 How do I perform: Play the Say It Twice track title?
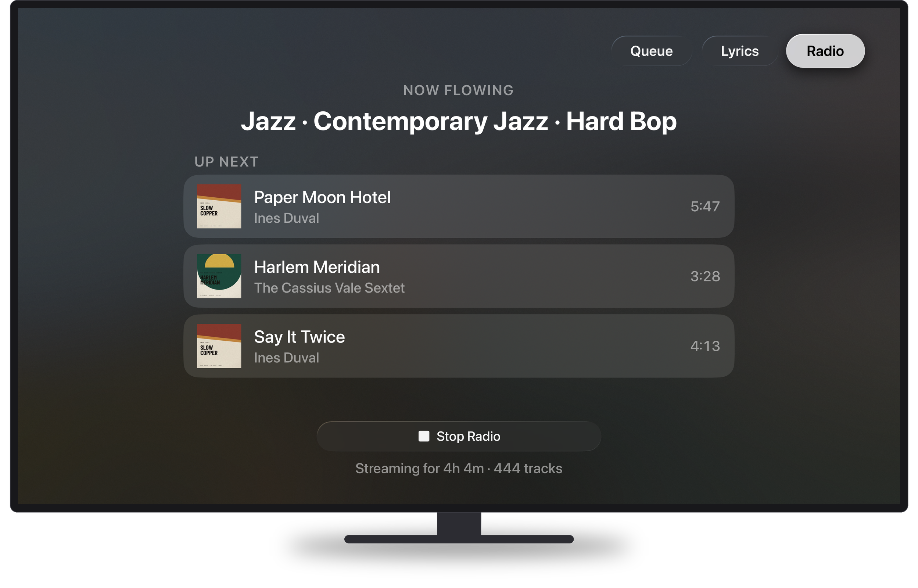tap(299, 337)
